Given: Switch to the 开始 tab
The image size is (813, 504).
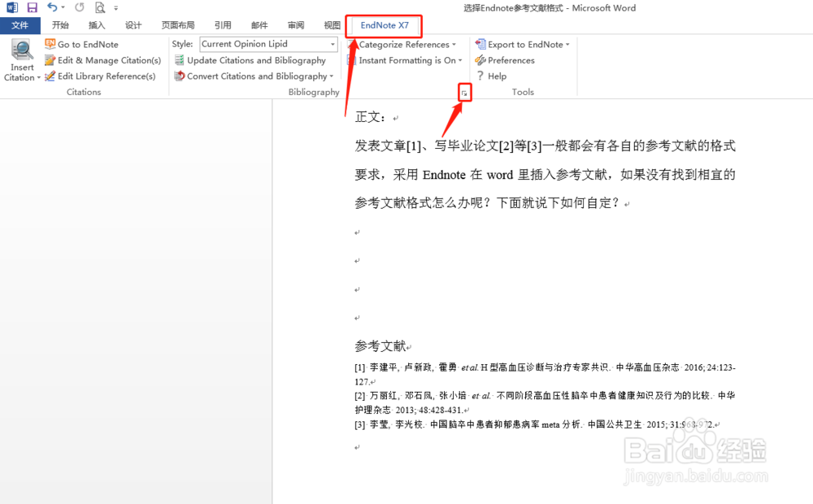Looking at the screenshot, I should click(x=60, y=25).
